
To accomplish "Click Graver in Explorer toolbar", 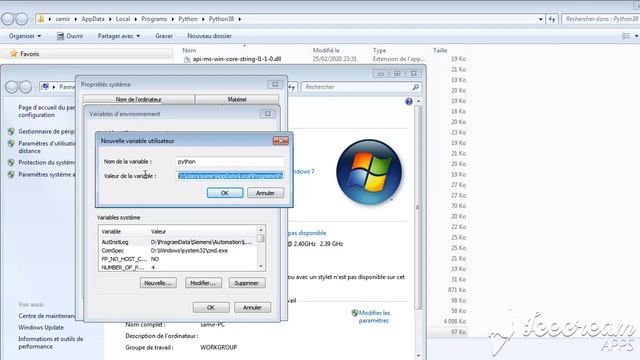I will [164, 36].
